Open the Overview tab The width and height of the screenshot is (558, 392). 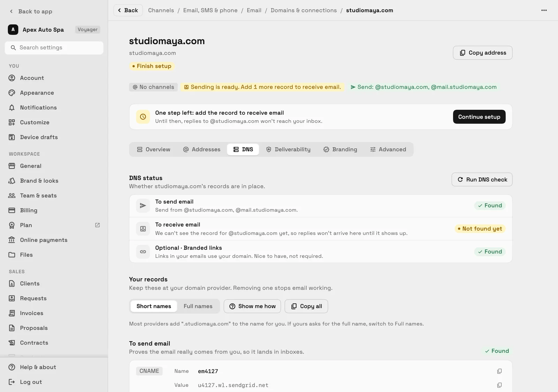(x=153, y=149)
